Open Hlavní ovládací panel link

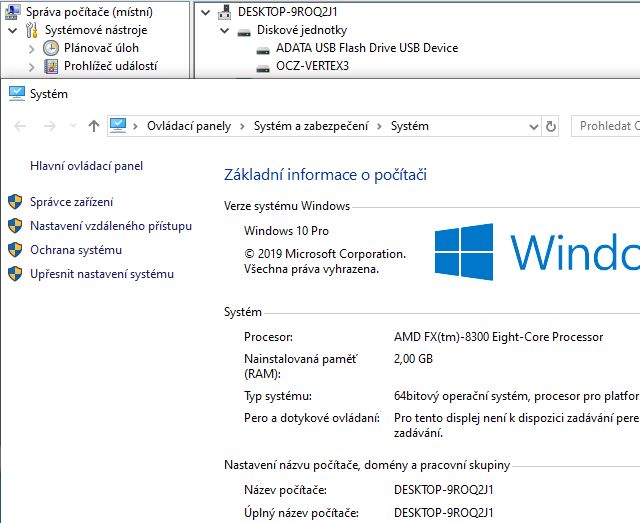point(87,166)
